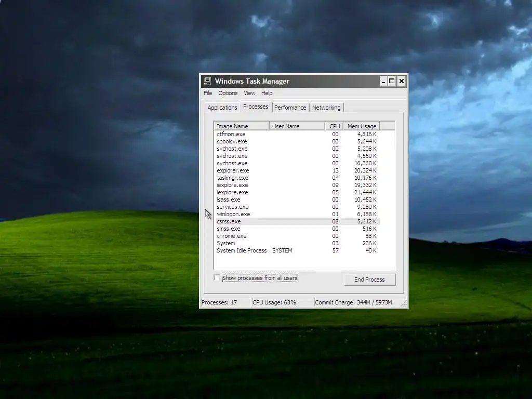Click the CPU Usage: 63% status entry
Image resolution: width=532 pixels, height=399 pixels.
click(282, 302)
